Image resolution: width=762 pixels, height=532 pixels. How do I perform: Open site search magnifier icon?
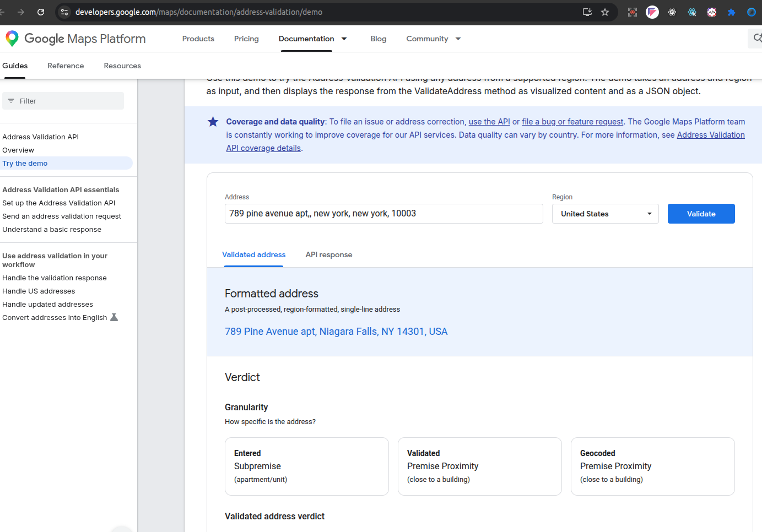click(758, 38)
